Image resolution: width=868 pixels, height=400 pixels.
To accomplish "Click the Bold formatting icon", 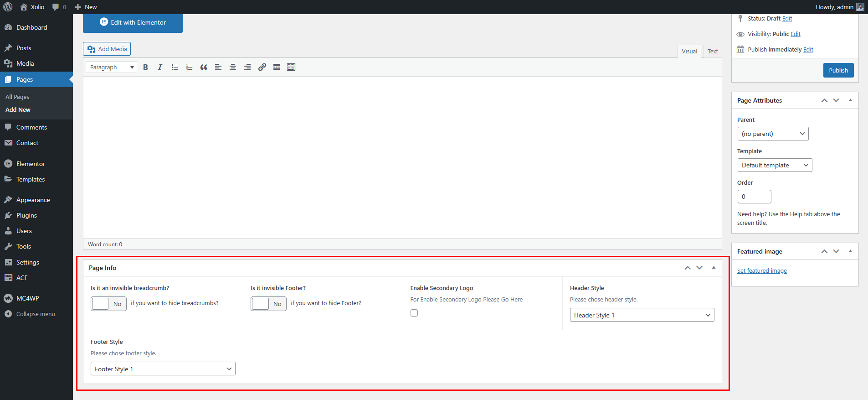I will pos(145,68).
